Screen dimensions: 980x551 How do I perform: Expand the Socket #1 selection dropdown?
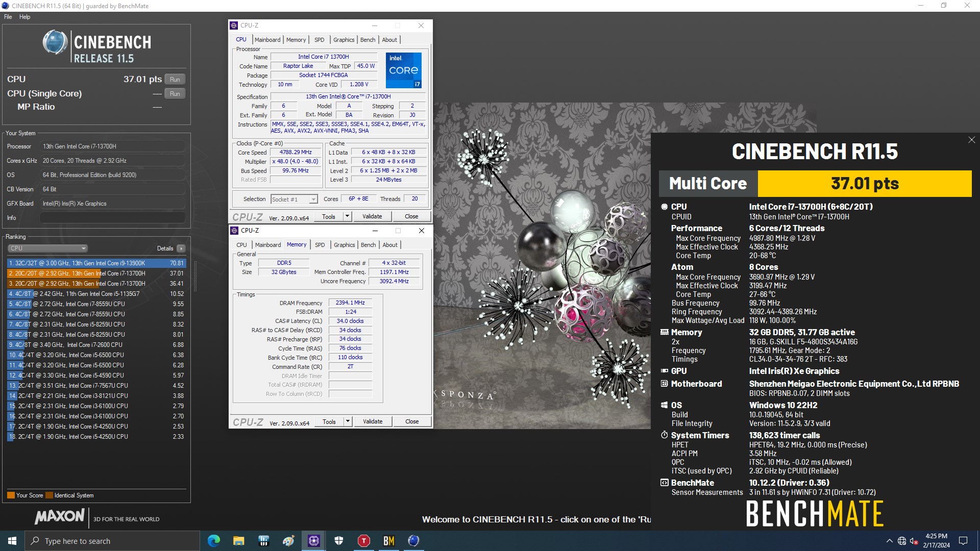[x=295, y=199]
